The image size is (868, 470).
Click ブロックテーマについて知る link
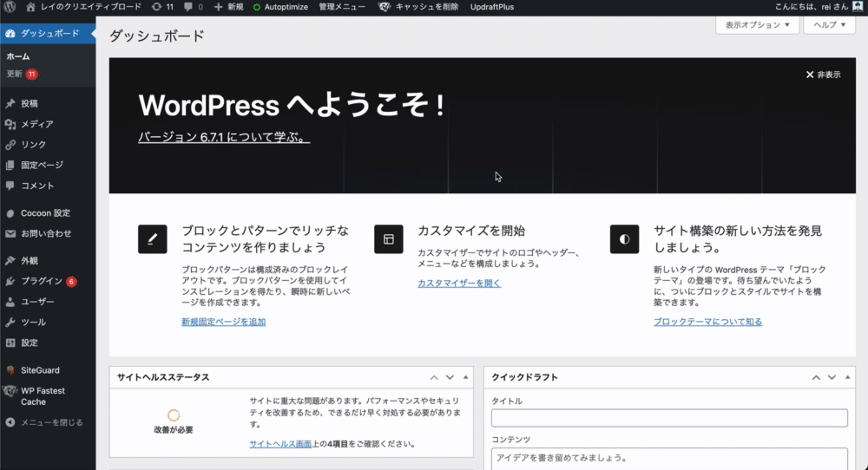[707, 321]
